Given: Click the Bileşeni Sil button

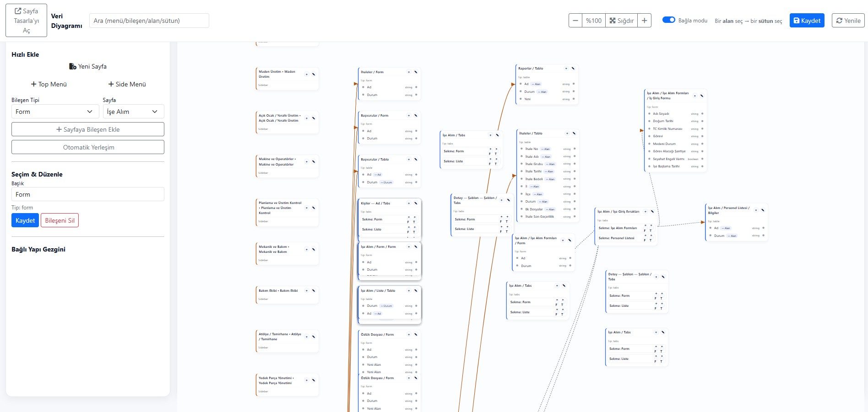Looking at the screenshot, I should (x=60, y=220).
